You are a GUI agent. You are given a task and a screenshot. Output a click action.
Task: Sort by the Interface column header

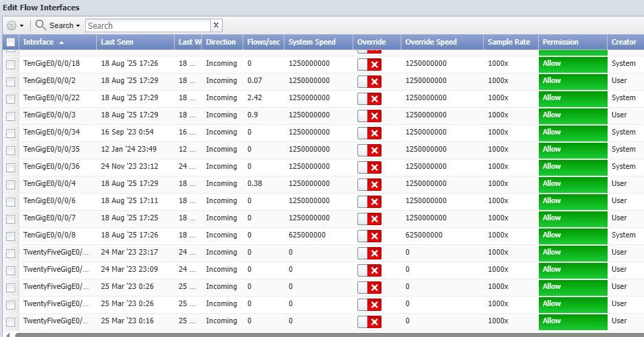pos(38,43)
